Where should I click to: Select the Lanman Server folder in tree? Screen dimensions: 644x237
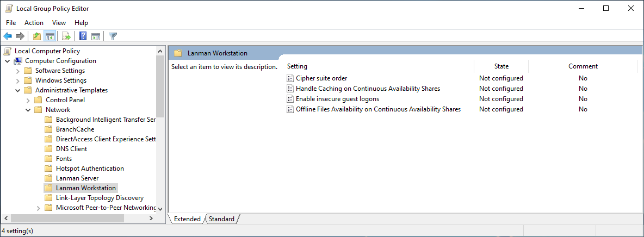(77, 178)
